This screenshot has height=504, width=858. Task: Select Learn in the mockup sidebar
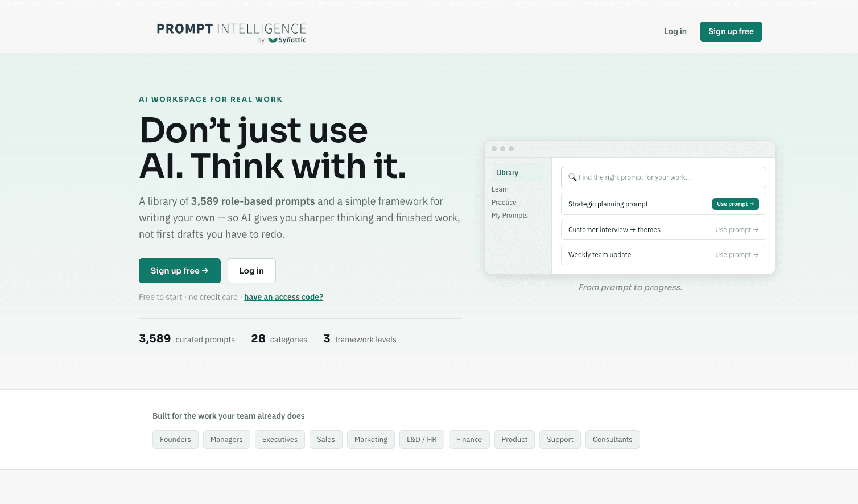coord(500,189)
